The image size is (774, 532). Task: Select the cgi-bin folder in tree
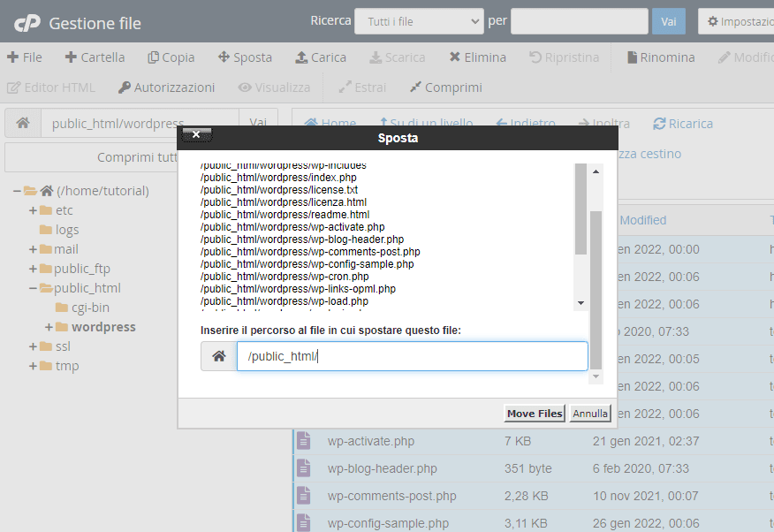[x=82, y=308]
